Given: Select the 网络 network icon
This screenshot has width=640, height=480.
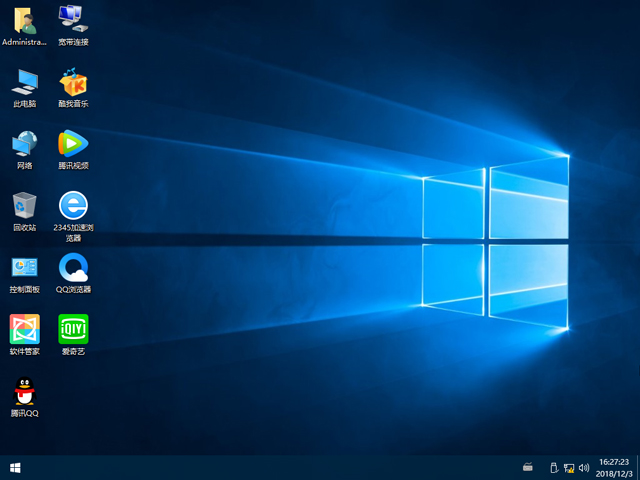Looking at the screenshot, I should (24, 143).
